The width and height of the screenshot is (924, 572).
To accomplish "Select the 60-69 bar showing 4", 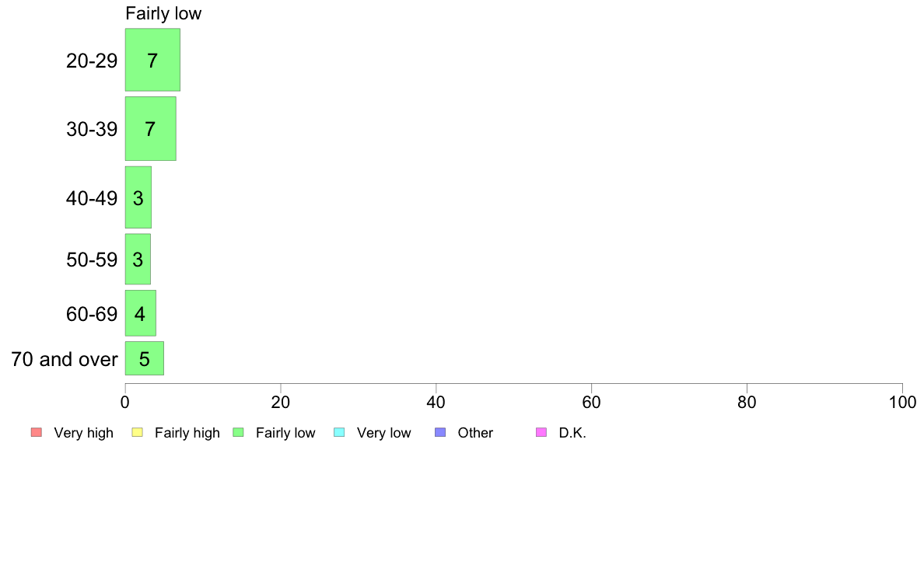I will click(x=140, y=313).
